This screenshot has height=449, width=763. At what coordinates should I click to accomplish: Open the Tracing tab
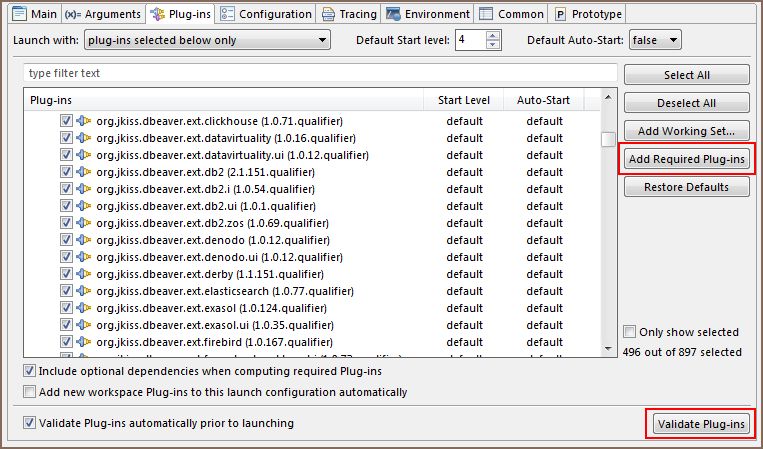pyautogui.click(x=349, y=14)
